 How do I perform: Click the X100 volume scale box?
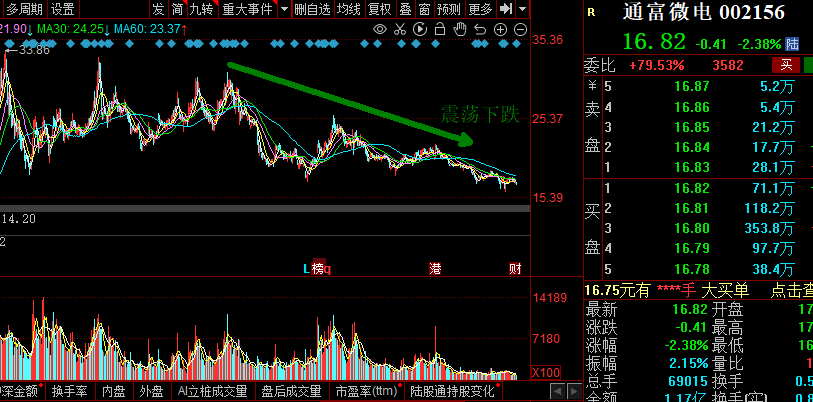(x=546, y=372)
